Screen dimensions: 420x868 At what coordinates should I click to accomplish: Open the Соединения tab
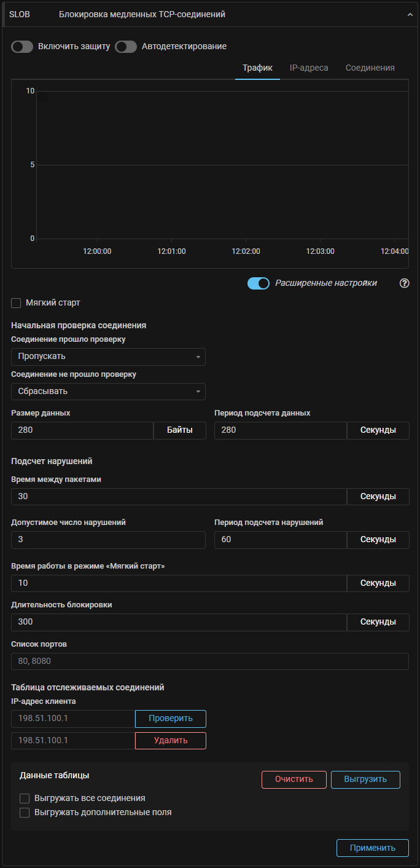[370, 68]
